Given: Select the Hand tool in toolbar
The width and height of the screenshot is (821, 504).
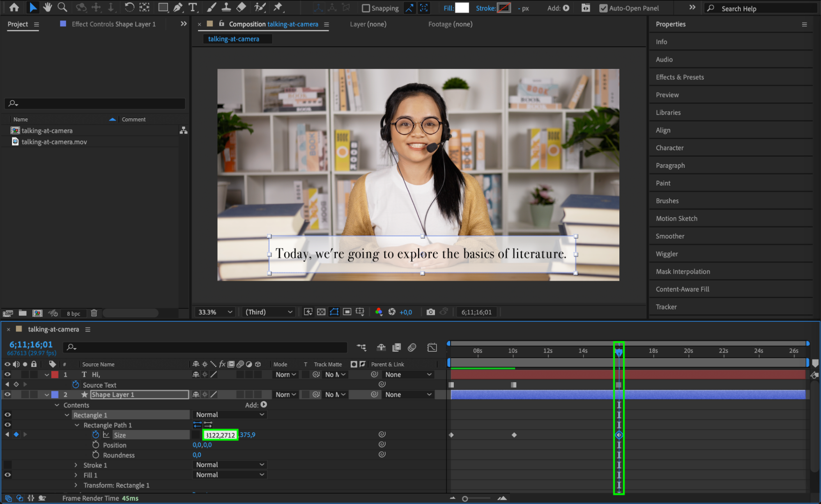Looking at the screenshot, I should point(48,7).
